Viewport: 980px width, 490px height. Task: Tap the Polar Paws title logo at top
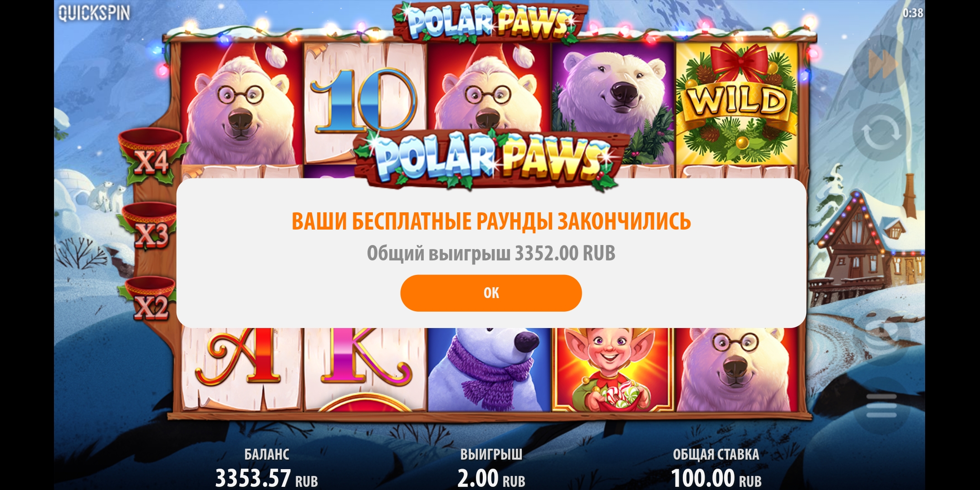489,21
